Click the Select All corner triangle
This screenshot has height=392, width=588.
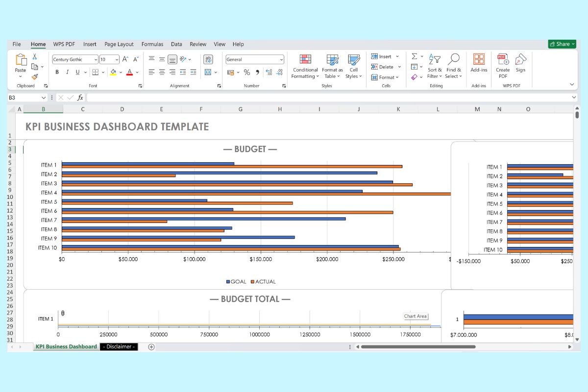point(12,109)
